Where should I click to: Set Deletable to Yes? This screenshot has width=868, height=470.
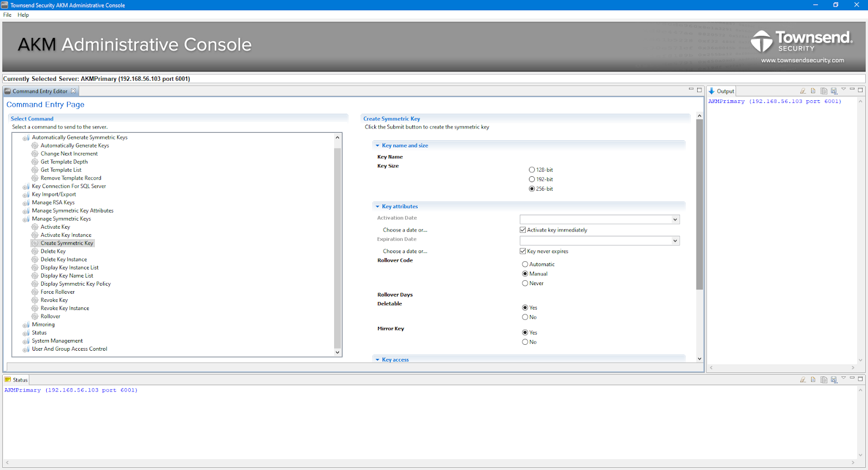(525, 308)
